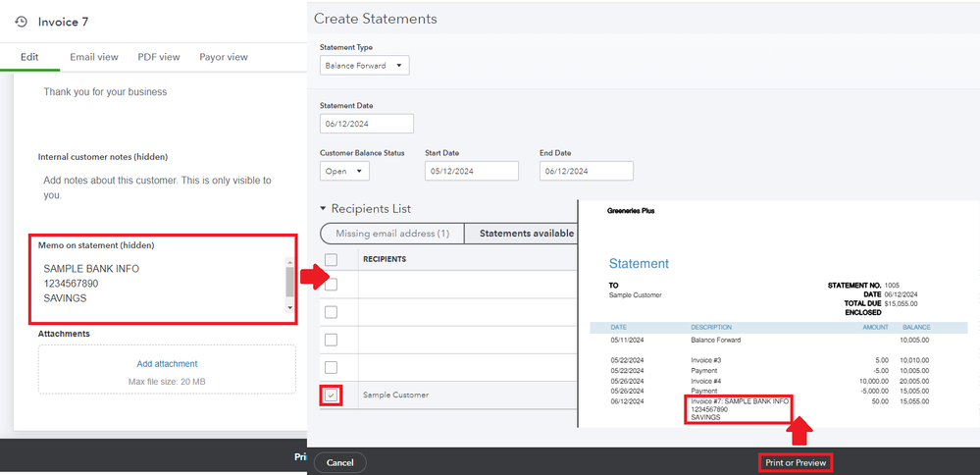This screenshot has height=475, width=980.
Task: Select the Missing email address (1) tab
Action: (x=392, y=234)
